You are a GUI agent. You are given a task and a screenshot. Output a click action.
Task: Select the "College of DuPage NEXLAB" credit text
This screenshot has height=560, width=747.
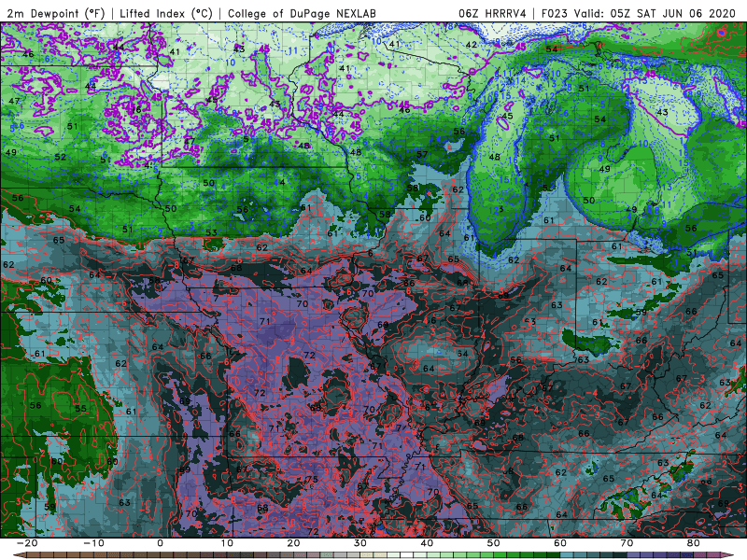(302, 13)
